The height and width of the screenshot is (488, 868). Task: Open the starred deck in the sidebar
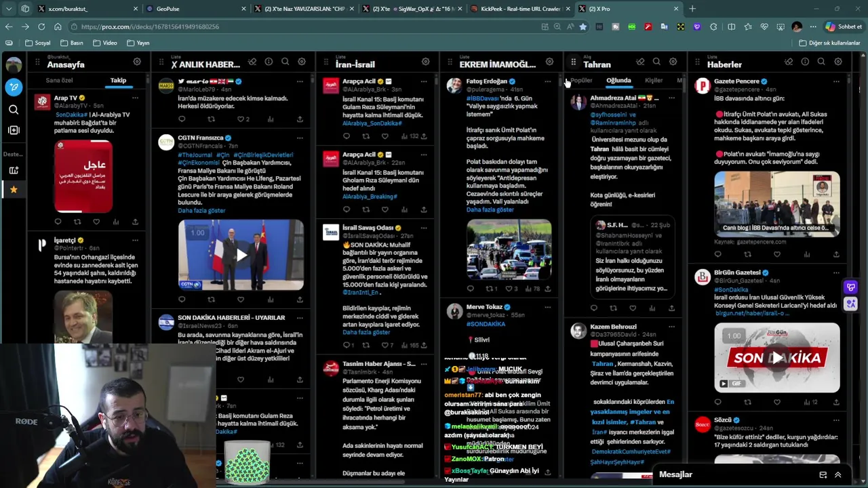pyautogui.click(x=14, y=190)
